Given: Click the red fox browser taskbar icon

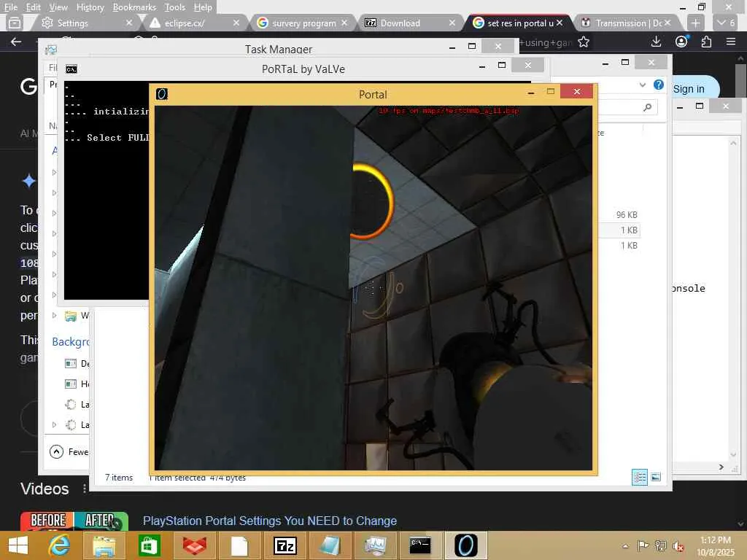Looking at the screenshot, I should (x=194, y=545).
